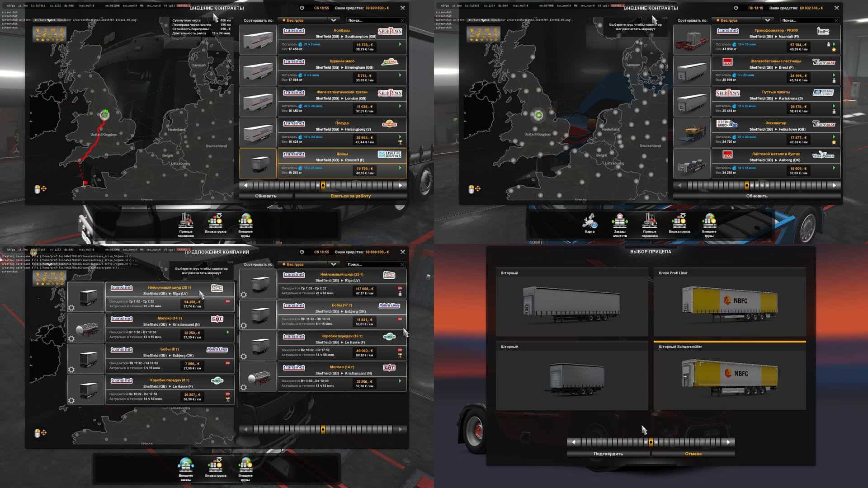The width and height of the screenshot is (868, 488).
Task: Click gear beside Бобы (17 т) trailer
Action: click(x=244, y=326)
